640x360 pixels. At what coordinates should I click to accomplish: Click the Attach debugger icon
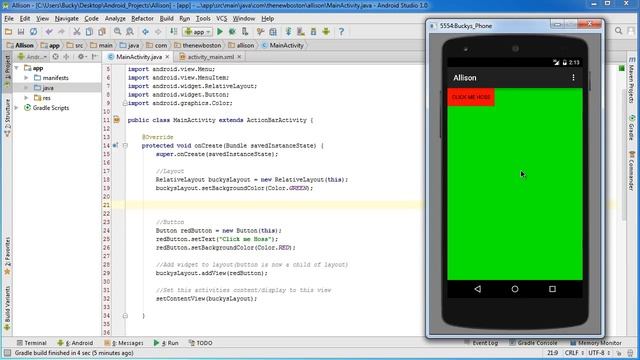(245, 31)
